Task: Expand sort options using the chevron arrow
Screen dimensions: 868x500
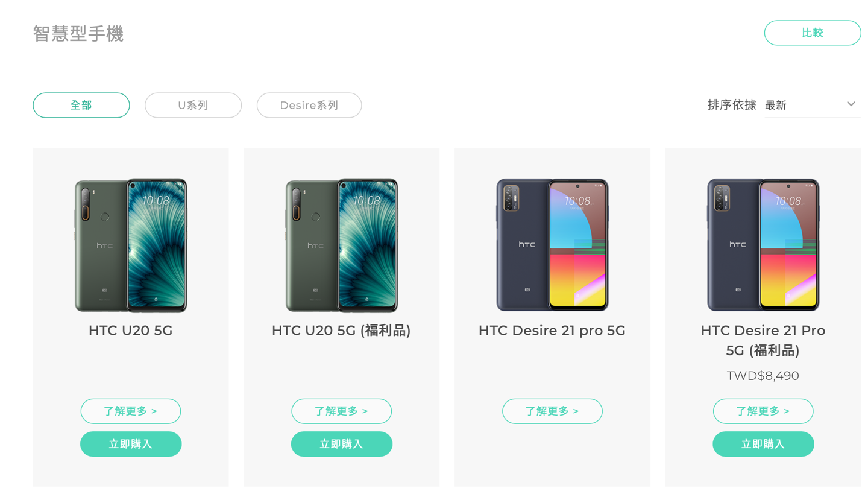Action: click(851, 104)
